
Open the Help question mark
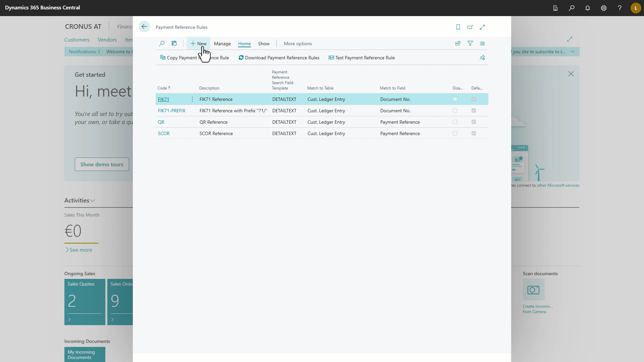tap(620, 8)
